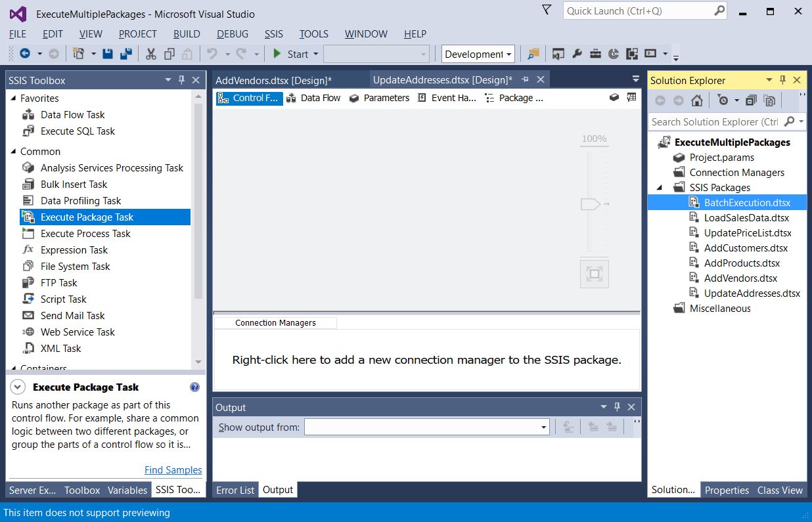This screenshot has height=522, width=812.
Task: Collapse the Execute Package Task description chevron
Action: point(18,387)
